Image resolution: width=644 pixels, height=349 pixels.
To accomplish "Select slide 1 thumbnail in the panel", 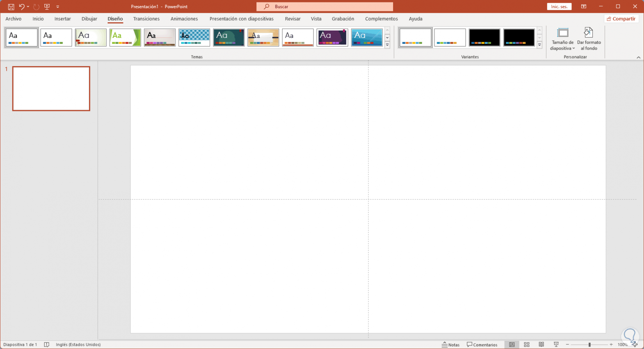I will [x=51, y=88].
